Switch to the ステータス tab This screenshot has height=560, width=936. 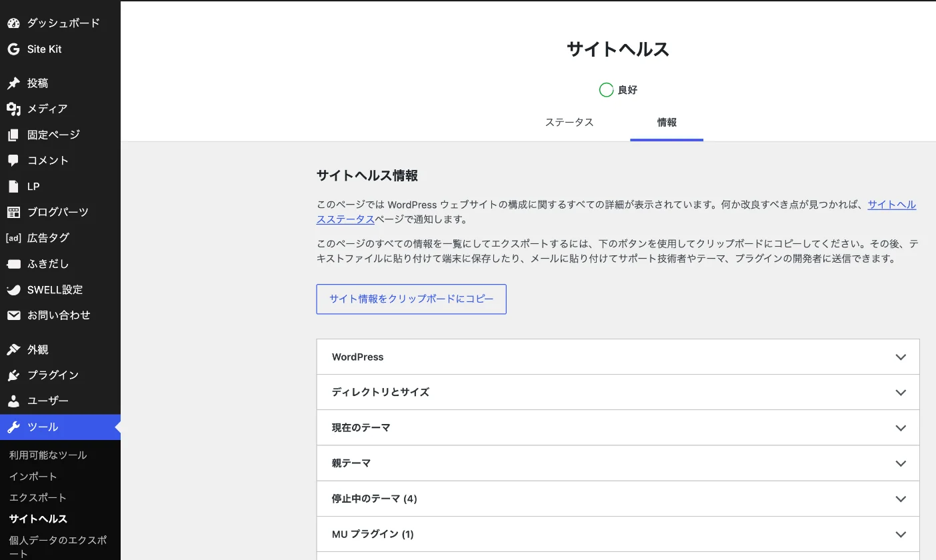(x=569, y=123)
